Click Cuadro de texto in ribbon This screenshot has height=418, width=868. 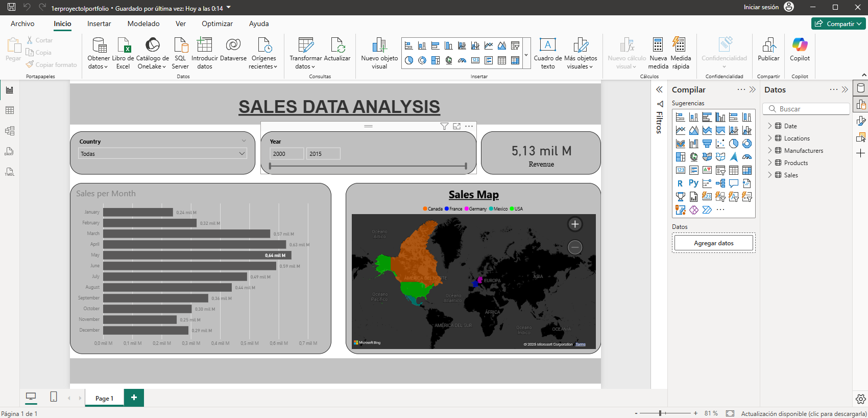pos(548,53)
